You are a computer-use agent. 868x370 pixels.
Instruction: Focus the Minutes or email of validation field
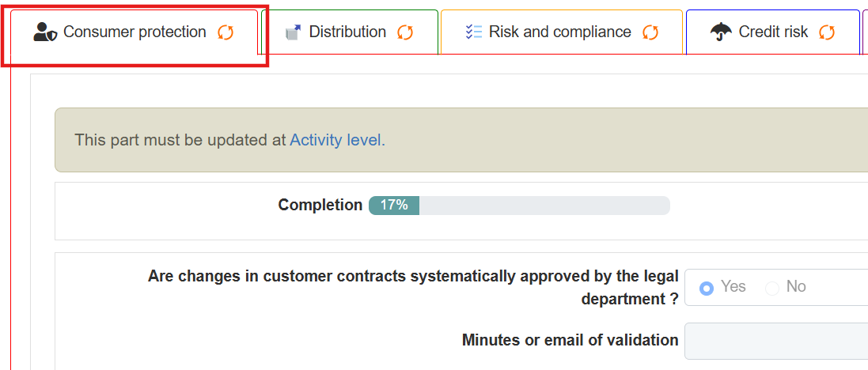775,341
